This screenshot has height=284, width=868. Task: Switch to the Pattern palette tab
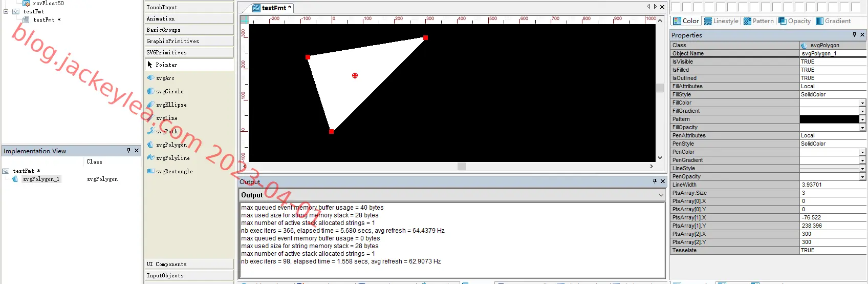[x=758, y=21]
